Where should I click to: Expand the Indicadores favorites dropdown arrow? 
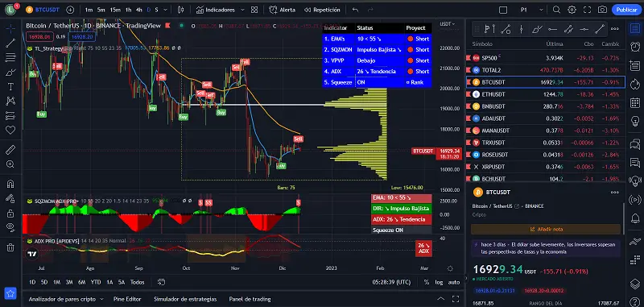pos(242,10)
